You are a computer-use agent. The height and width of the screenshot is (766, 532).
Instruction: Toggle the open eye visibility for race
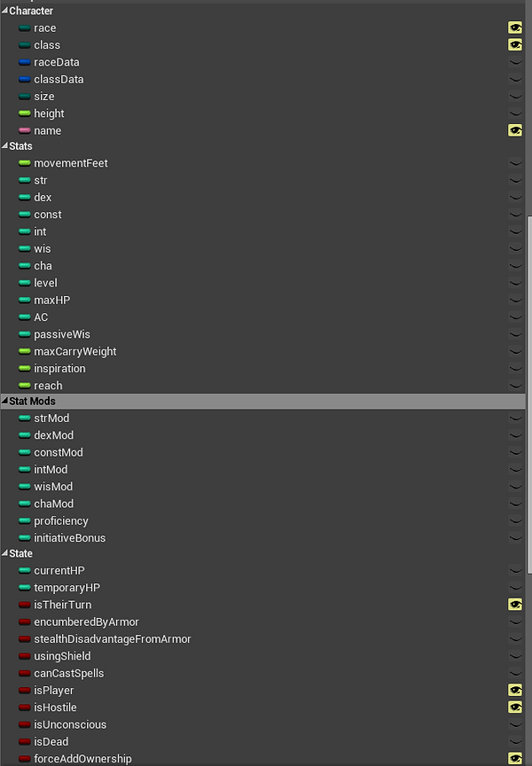tap(515, 27)
